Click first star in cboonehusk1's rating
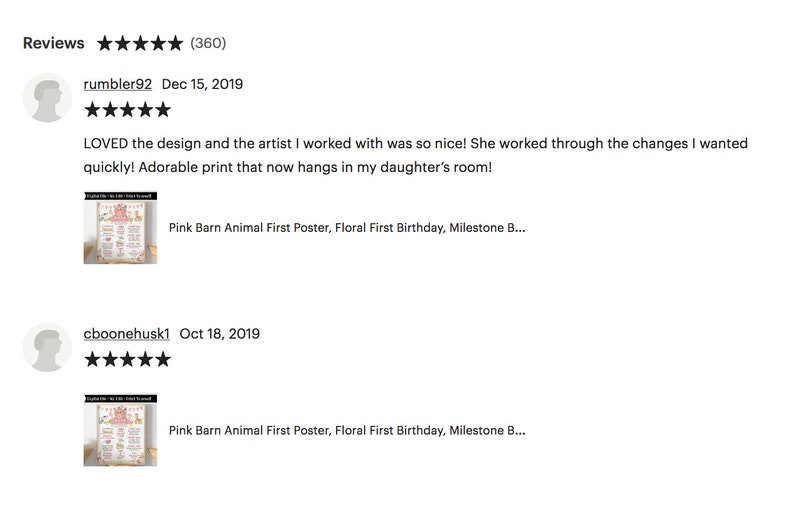 tap(92, 359)
